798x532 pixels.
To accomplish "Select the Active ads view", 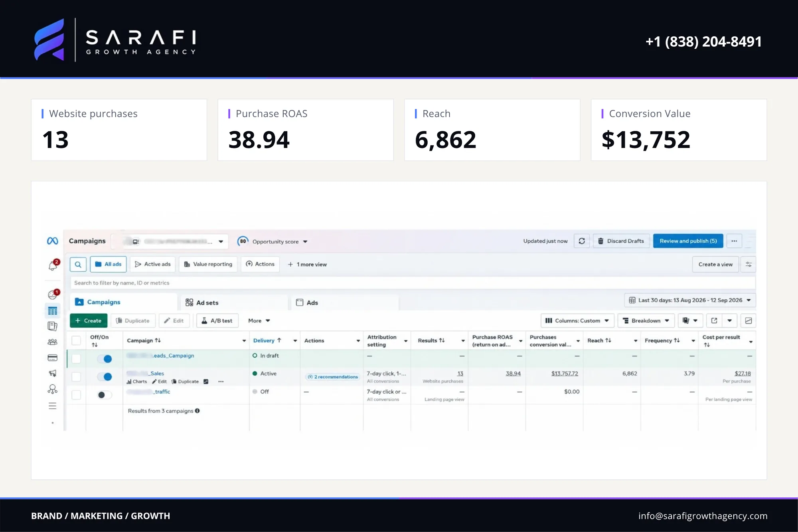I will pyautogui.click(x=152, y=264).
